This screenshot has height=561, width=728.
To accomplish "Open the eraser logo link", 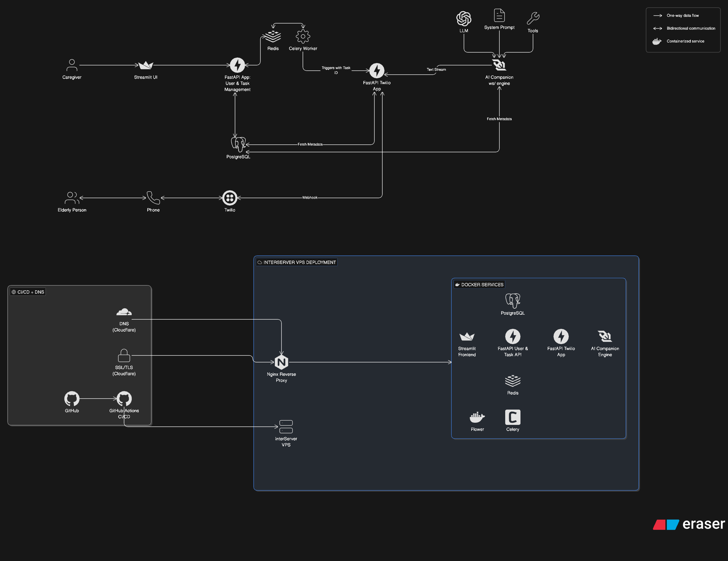I will 689,524.
